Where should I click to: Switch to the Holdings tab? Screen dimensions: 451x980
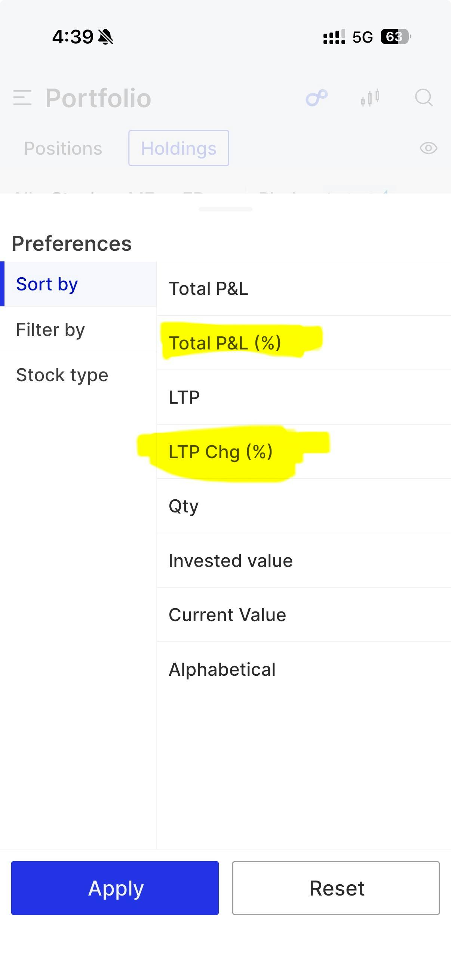(178, 148)
